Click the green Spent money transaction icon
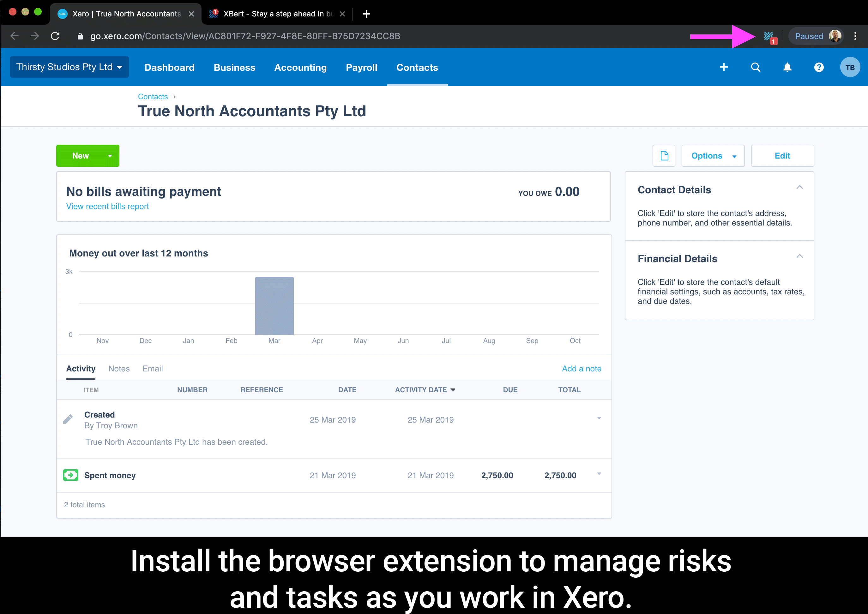The width and height of the screenshot is (868, 614). [71, 475]
